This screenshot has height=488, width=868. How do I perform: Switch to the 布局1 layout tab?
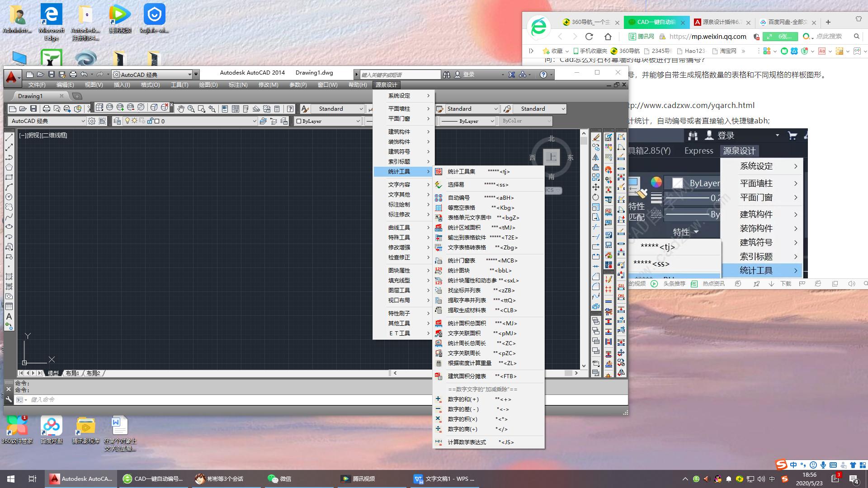pos(72,373)
